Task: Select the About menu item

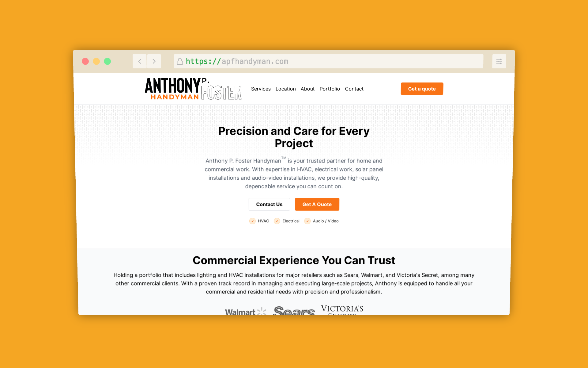Action: coord(307,89)
